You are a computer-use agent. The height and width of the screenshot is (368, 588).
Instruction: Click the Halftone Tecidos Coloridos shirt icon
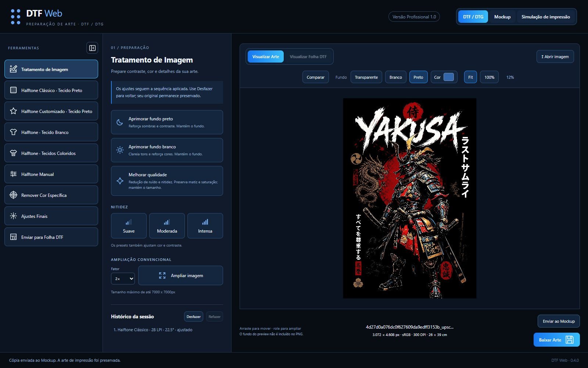coord(14,153)
